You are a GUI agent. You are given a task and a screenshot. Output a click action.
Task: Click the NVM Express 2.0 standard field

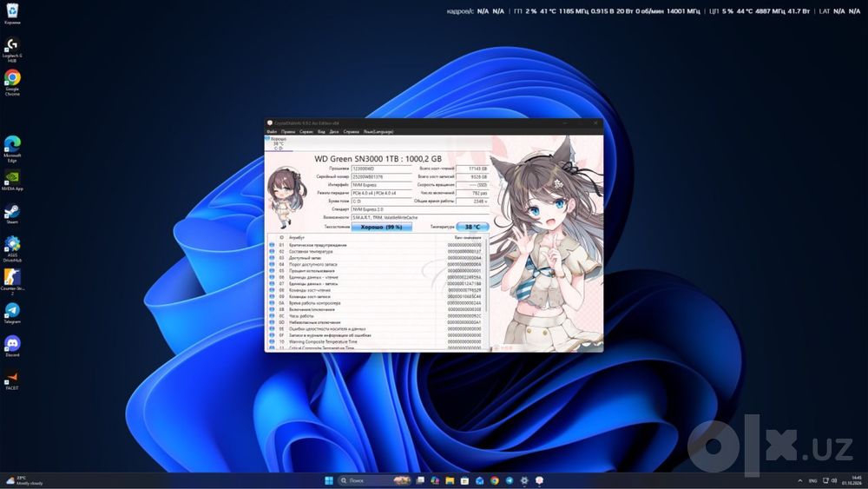pos(420,209)
